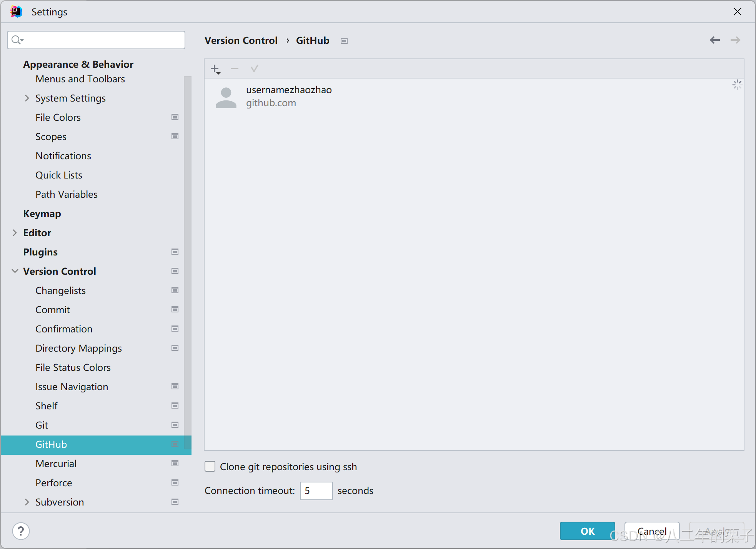Image resolution: width=756 pixels, height=549 pixels.
Task: Open File Status Colors settings
Action: 73,367
